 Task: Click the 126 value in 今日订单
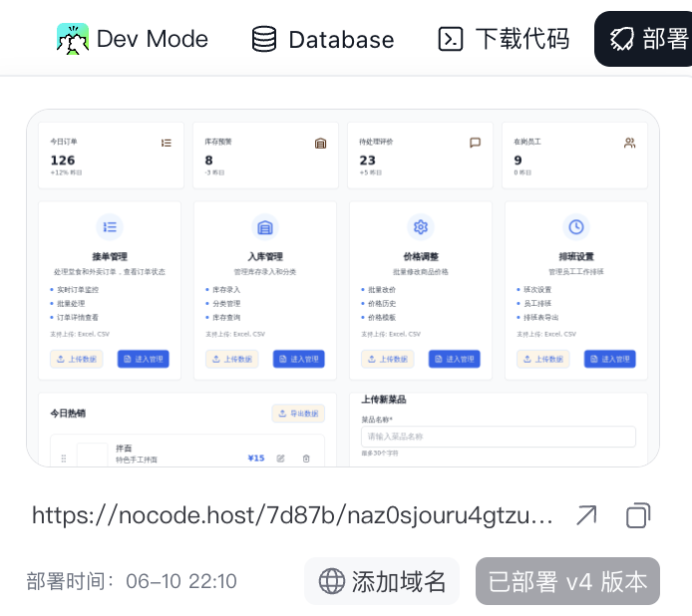(63, 160)
